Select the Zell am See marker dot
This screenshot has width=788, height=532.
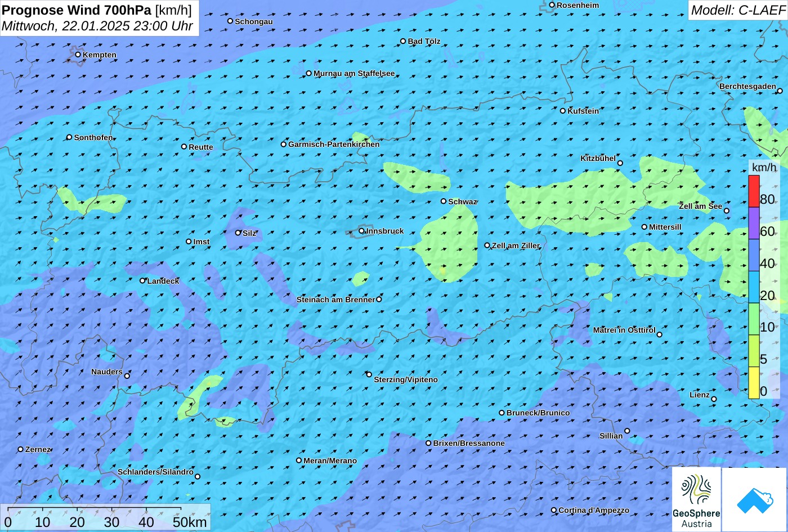click(x=726, y=211)
